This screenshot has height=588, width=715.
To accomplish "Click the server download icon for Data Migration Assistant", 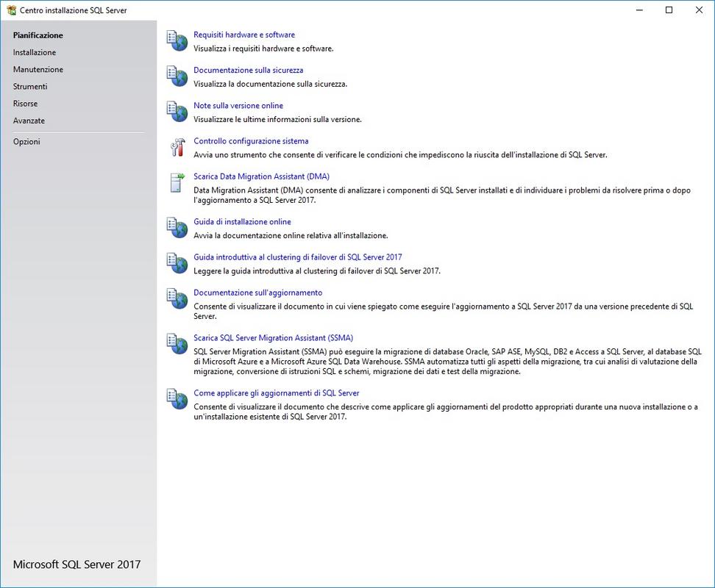I will pos(177,182).
